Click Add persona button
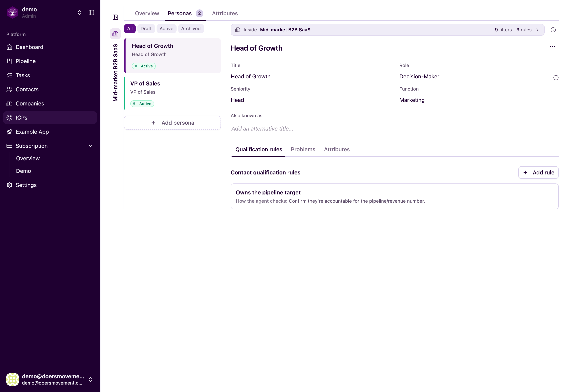 click(172, 122)
